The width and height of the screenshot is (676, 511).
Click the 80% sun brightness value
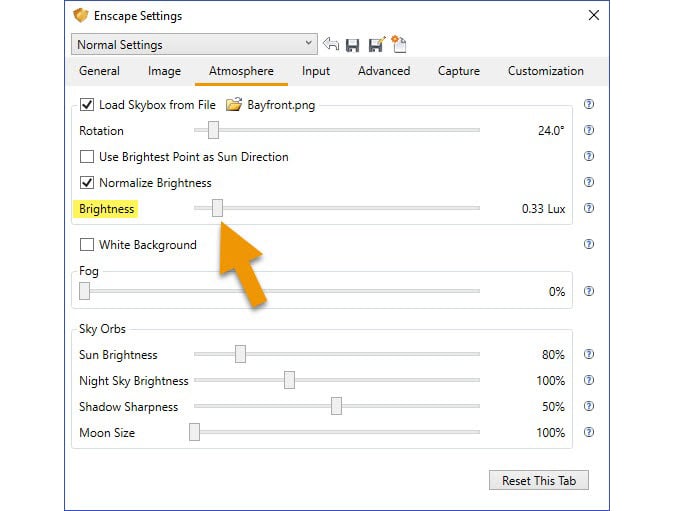(x=553, y=354)
